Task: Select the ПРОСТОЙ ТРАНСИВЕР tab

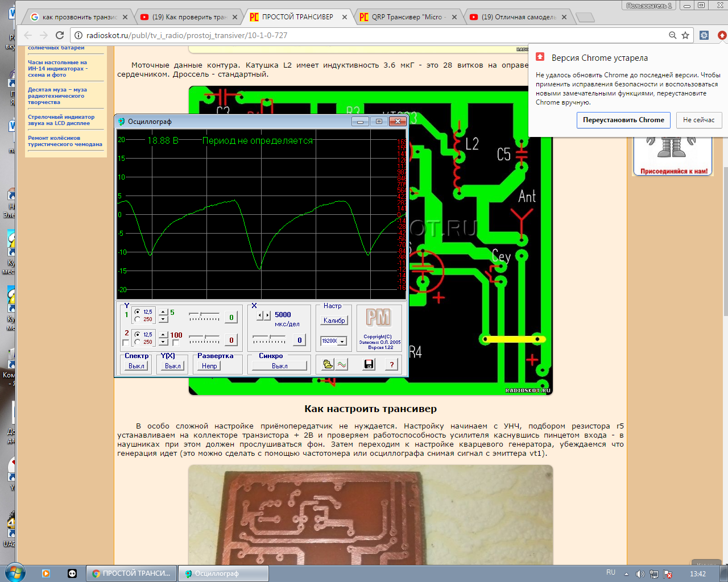Action: [297, 17]
